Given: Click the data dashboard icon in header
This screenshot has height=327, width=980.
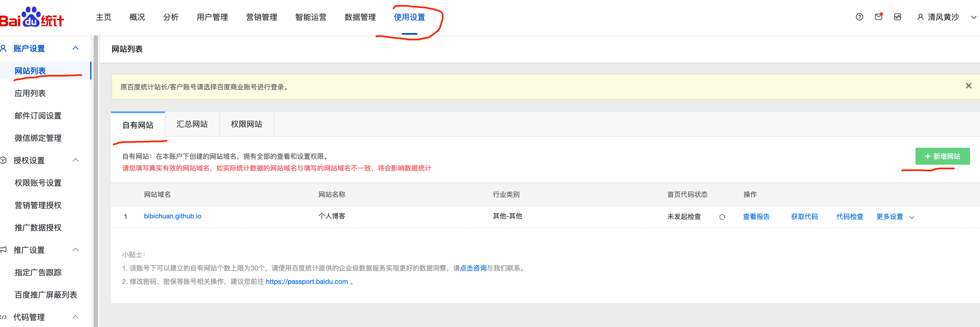Looking at the screenshot, I should [897, 17].
